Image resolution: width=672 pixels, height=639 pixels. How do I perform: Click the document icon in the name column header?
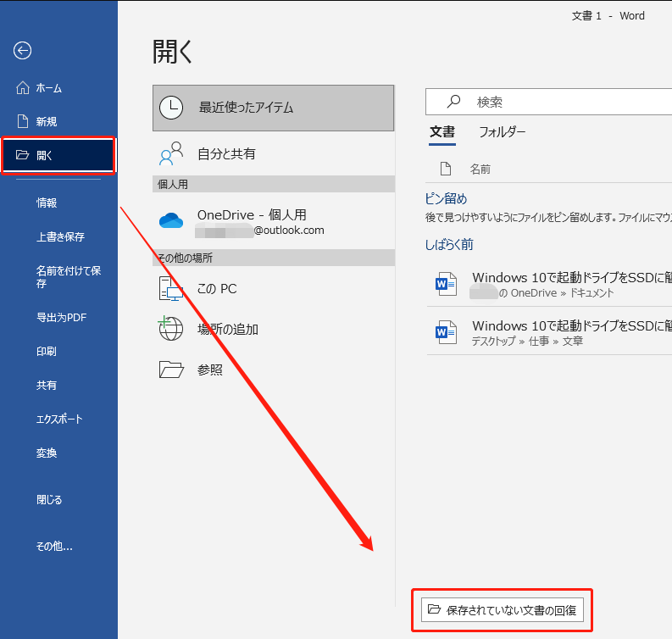click(x=446, y=169)
